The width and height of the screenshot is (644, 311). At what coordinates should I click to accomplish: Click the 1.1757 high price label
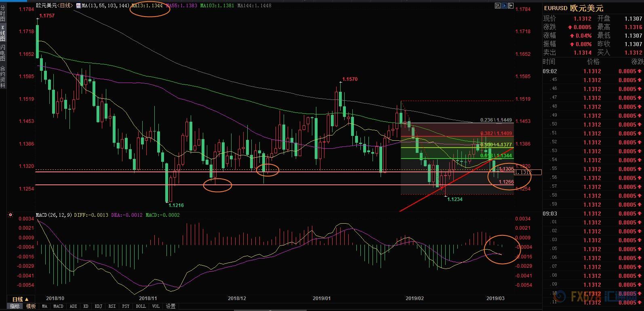[46, 16]
